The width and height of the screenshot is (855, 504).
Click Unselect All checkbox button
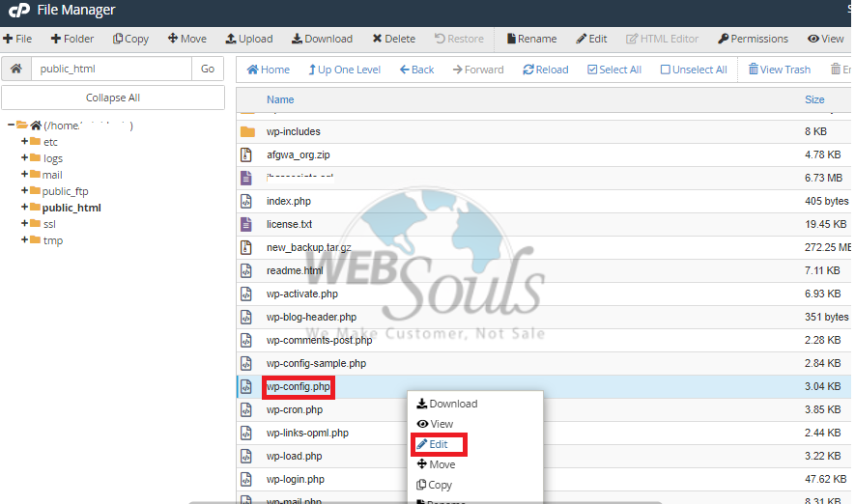point(694,70)
